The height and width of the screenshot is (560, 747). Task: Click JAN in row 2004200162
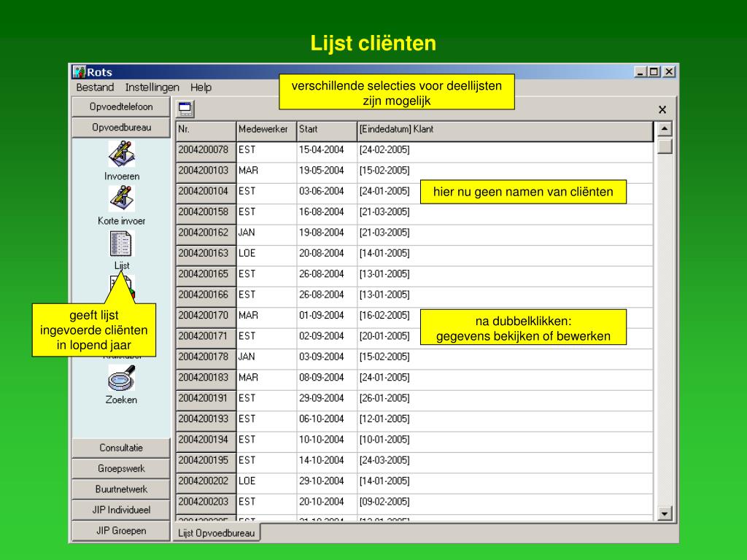[247, 233]
